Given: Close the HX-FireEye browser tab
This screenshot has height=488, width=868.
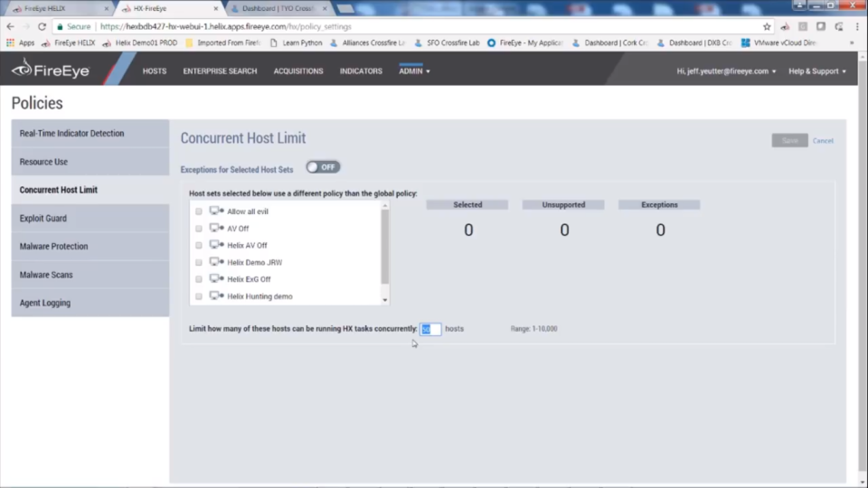Looking at the screenshot, I should (x=216, y=9).
